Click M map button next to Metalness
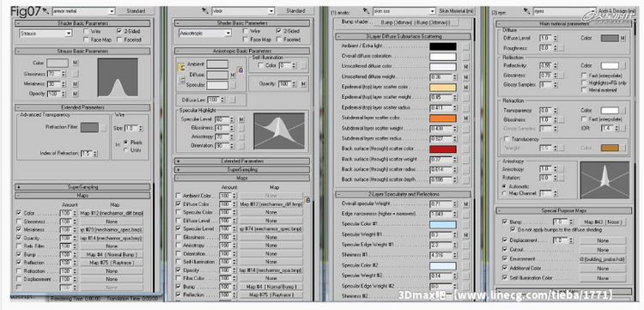Screen dimensions: 644x310 pos(76,84)
